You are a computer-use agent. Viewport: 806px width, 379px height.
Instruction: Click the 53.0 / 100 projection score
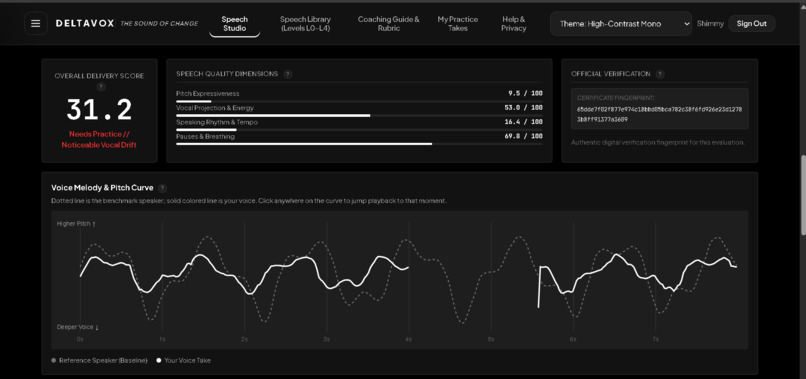[524, 108]
